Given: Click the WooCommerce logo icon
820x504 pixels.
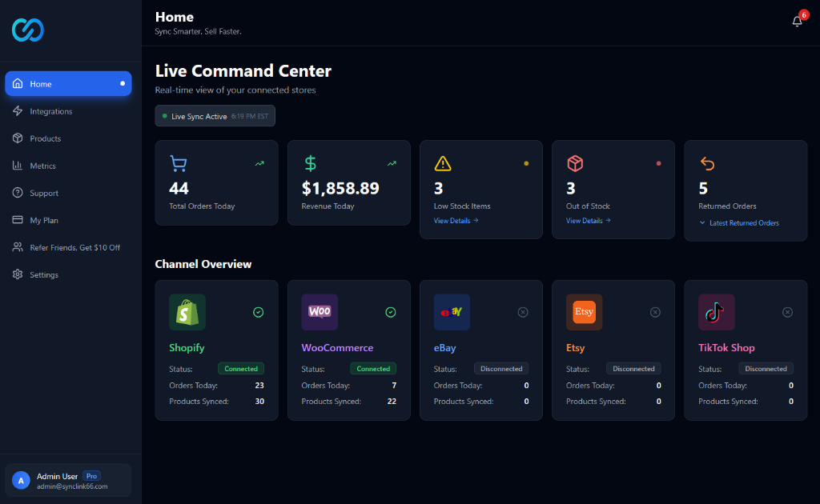Looking at the screenshot, I should (x=320, y=312).
